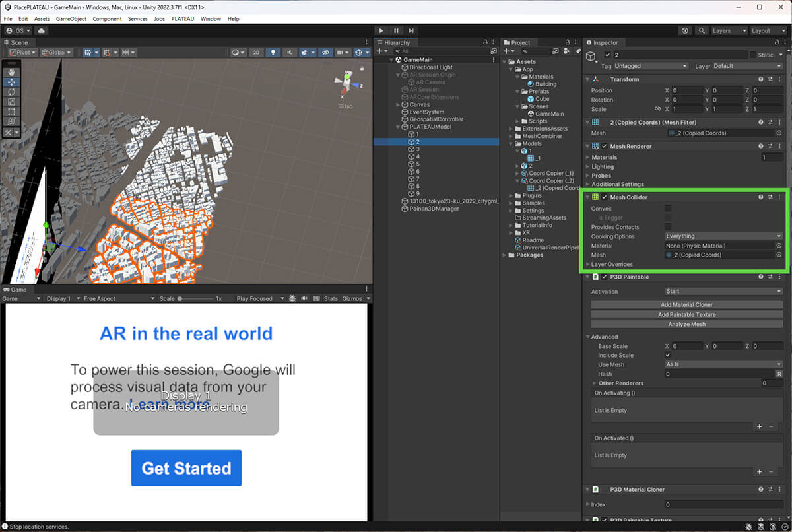Start Play mode with the Play button
This screenshot has width=792, height=532.
pos(381,30)
